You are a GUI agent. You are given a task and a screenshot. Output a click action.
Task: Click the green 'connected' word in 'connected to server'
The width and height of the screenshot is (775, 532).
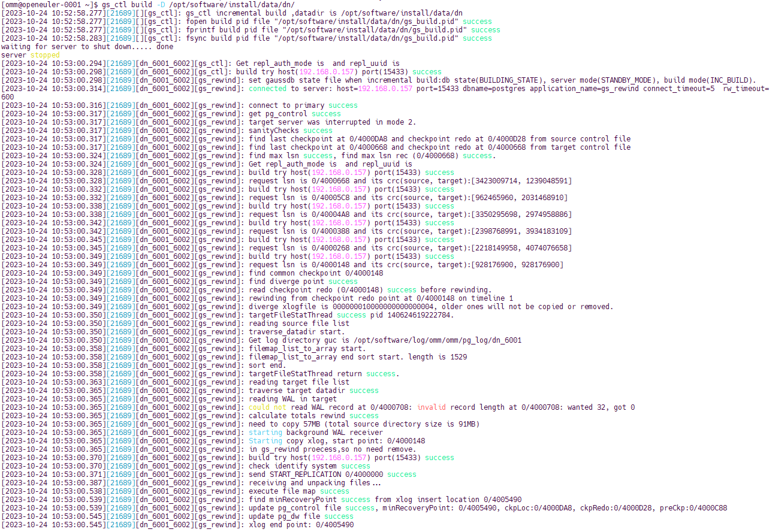click(267, 88)
